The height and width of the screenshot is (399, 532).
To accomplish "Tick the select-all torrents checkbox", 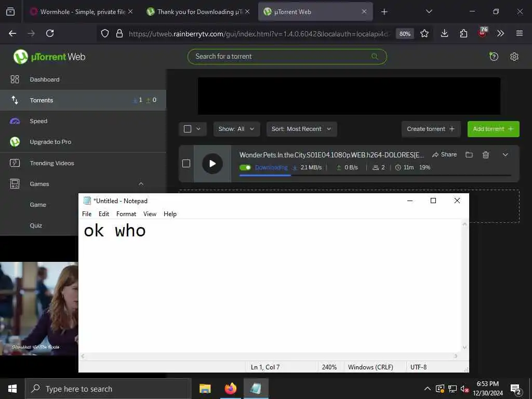I will (x=187, y=129).
